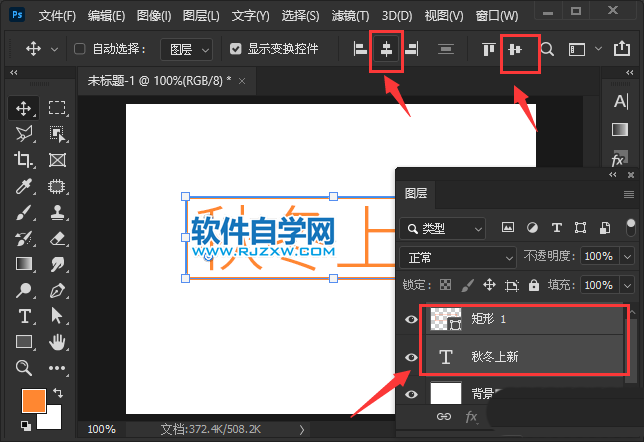Open the search magnifier in options bar
644x442 pixels.
click(x=547, y=49)
